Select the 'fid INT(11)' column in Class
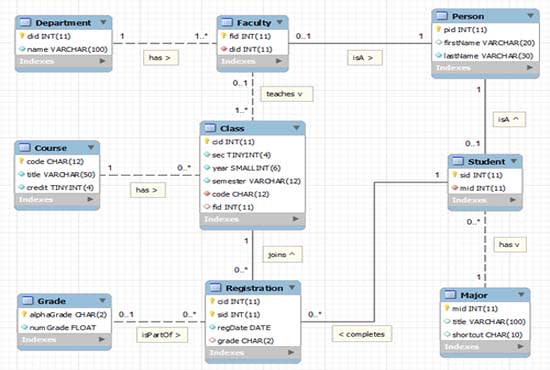 click(x=253, y=207)
